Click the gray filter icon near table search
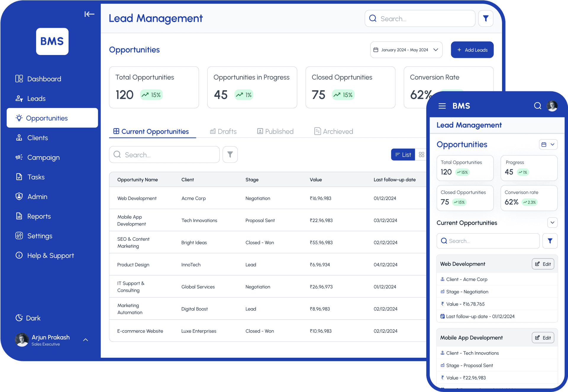The image size is (568, 392). point(230,155)
